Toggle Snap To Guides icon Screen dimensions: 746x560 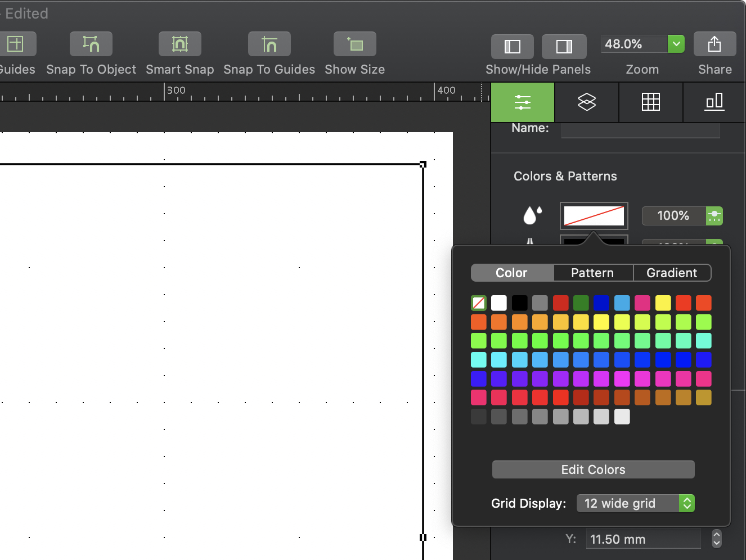269,44
